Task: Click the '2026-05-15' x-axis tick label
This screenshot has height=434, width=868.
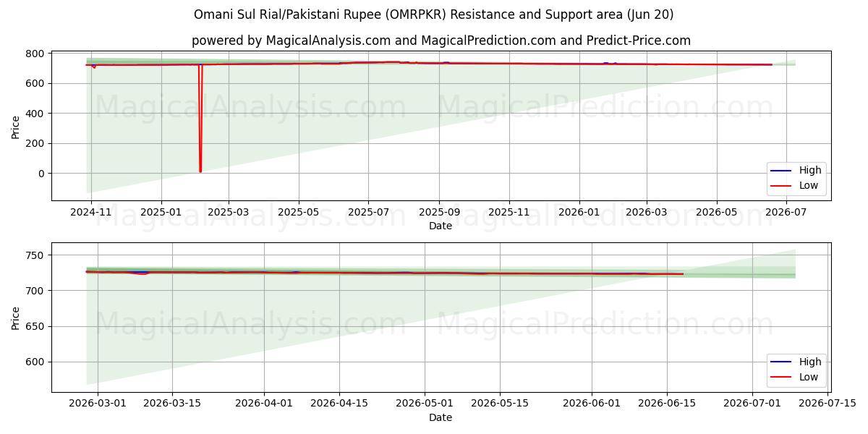Action: point(500,404)
